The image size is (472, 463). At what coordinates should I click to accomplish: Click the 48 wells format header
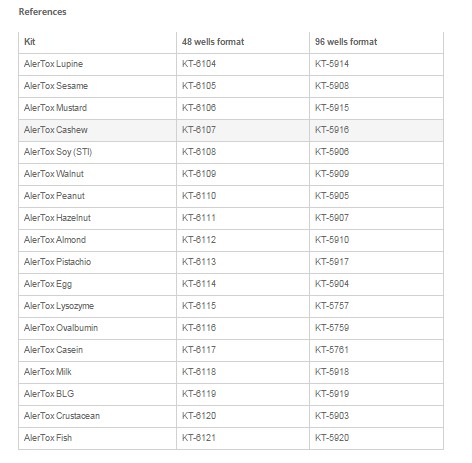point(213,42)
